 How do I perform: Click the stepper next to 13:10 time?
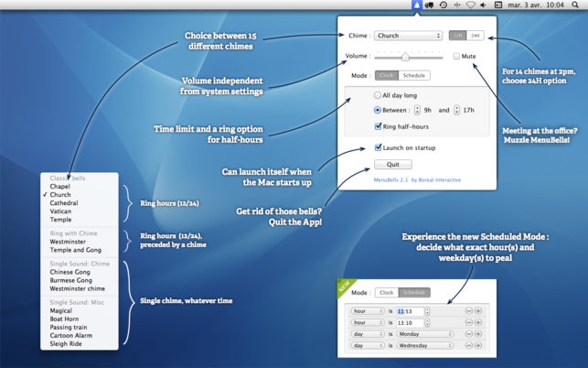pyautogui.click(x=427, y=322)
